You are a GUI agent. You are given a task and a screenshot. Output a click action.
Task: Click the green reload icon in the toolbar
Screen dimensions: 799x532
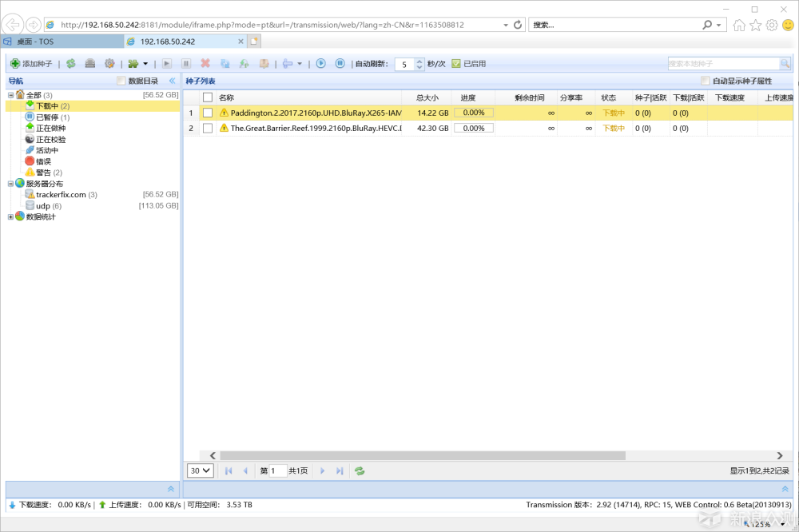pyautogui.click(x=71, y=63)
